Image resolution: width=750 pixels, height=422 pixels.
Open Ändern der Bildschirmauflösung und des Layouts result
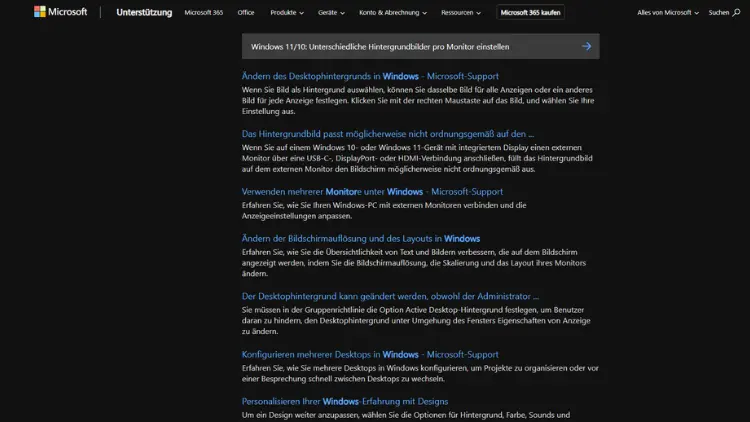coord(361,238)
